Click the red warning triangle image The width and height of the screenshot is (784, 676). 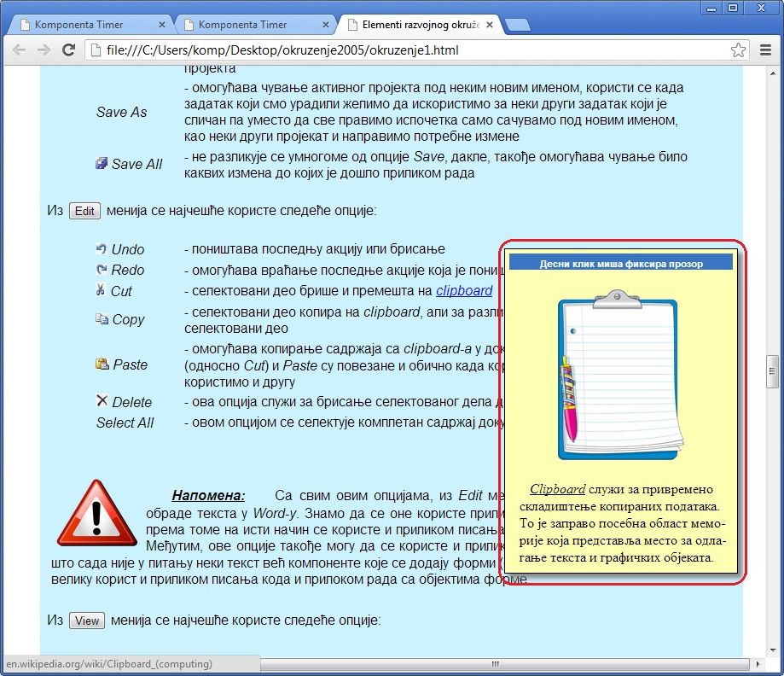97,513
